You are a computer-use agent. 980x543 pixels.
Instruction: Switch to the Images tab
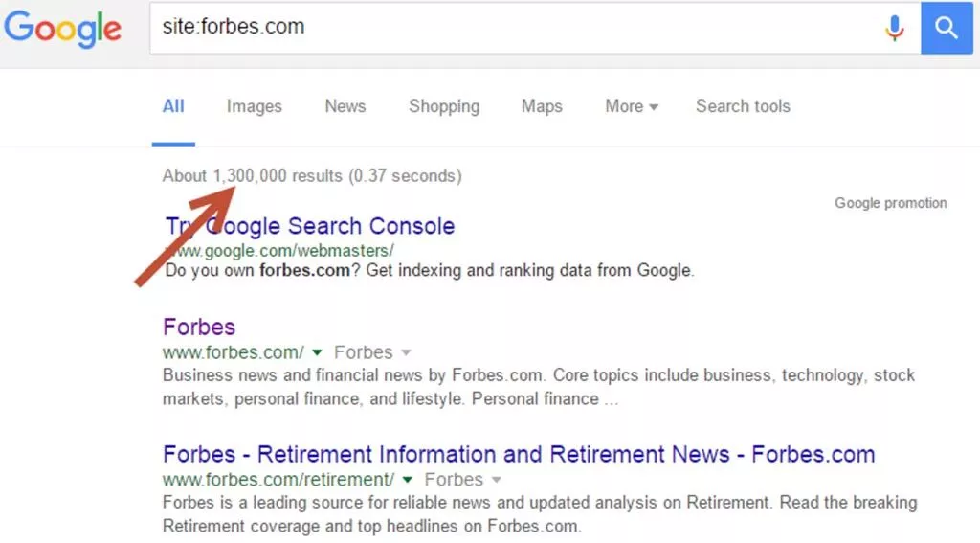coord(254,106)
